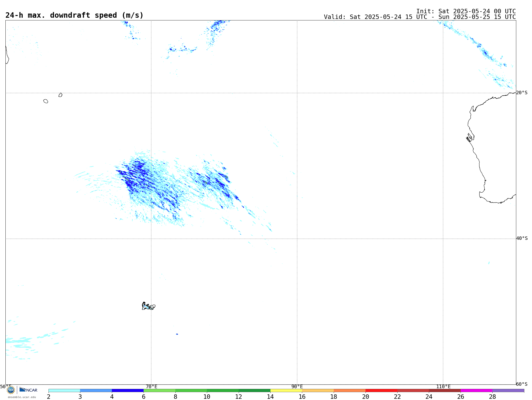Click the plot title "24-h max. downdraft speed (m/s)"
The width and height of the screenshot is (532, 400).
pos(74,15)
